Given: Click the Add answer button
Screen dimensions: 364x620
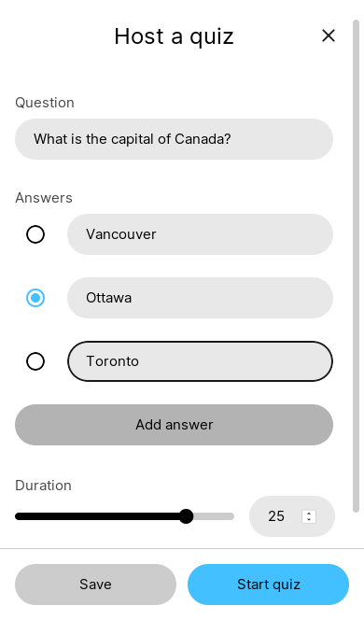Looking at the screenshot, I should tap(174, 425).
